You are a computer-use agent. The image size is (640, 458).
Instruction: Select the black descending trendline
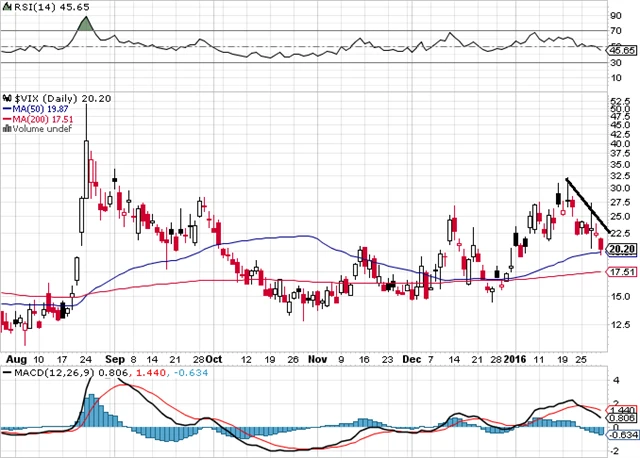tap(588, 205)
